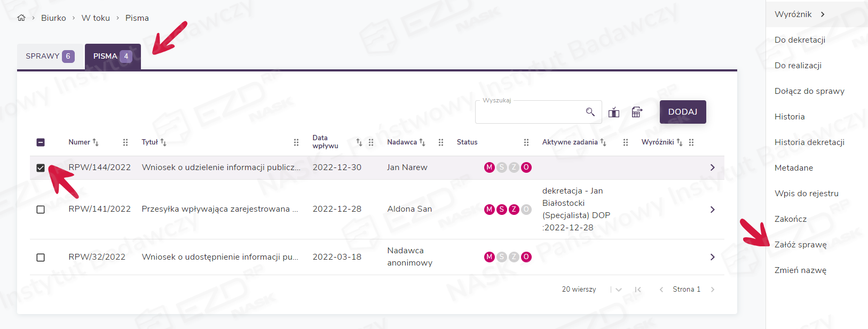
Task: Open the 20 wierszy rows dropdown
Action: point(619,290)
